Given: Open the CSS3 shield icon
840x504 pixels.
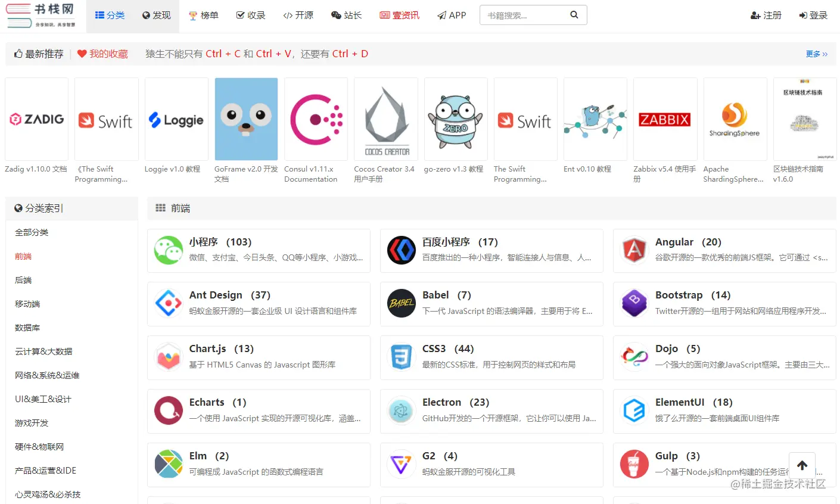Looking at the screenshot, I should click(402, 357).
